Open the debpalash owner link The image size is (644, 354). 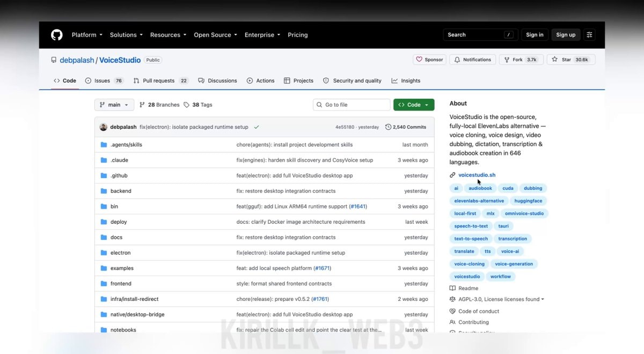point(77,60)
